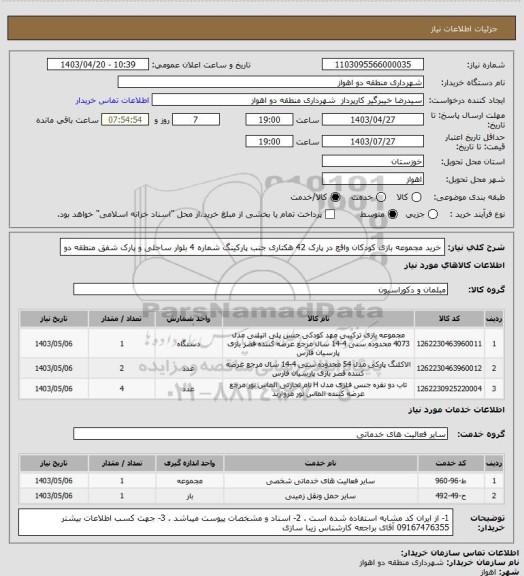Click the announcement date field 1403/04/20 - 10:39
Viewport: 524px width, 576px height.
[98, 65]
